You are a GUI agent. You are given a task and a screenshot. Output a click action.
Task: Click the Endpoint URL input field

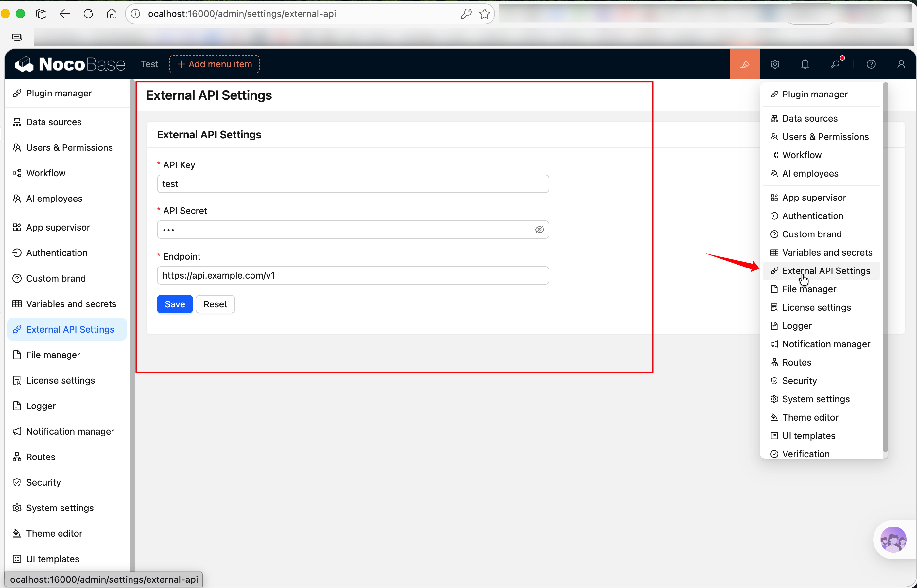tap(352, 275)
